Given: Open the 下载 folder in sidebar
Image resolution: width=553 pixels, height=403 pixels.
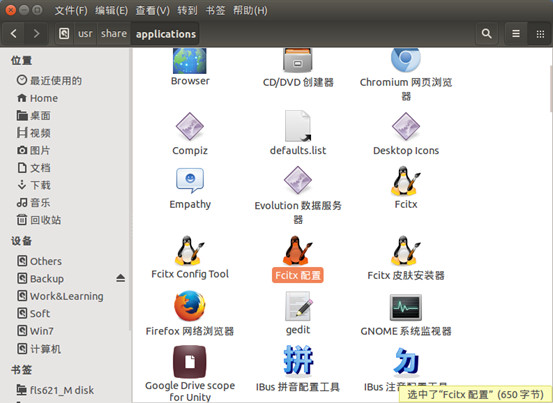Looking at the screenshot, I should coord(34,185).
